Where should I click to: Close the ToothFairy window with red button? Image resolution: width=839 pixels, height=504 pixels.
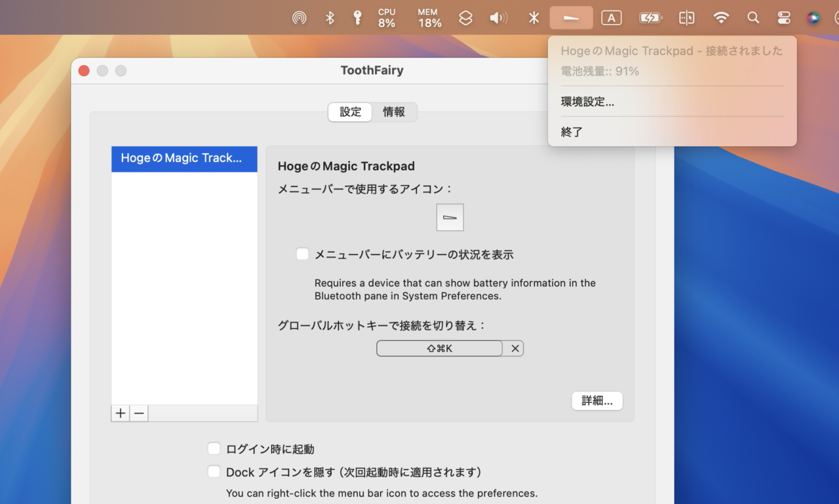point(84,71)
